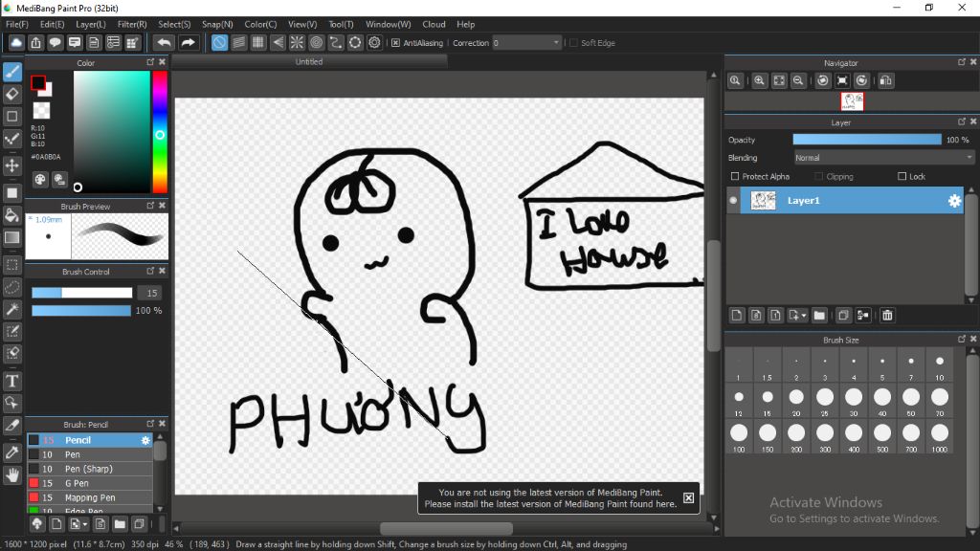Screen dimensions: 980x551
Task: Select the Brush tool in left toolbar
Action: tap(11, 72)
